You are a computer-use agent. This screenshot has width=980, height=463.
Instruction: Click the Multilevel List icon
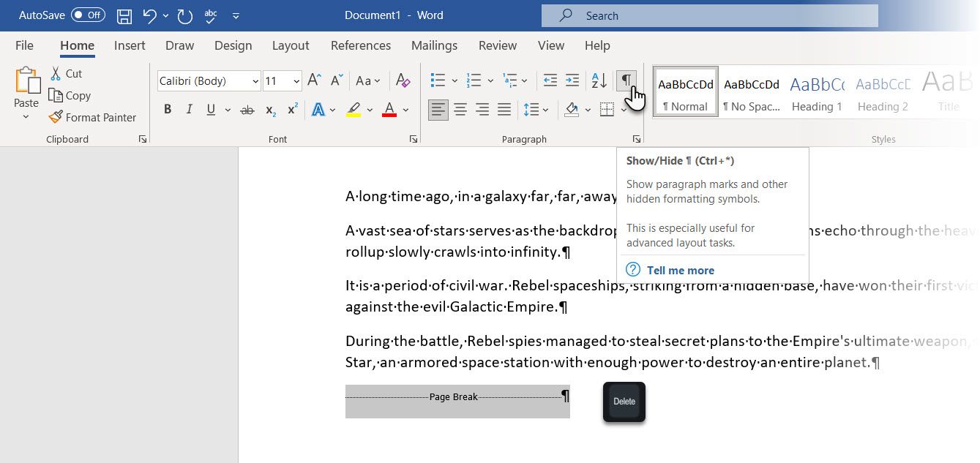tap(510, 80)
